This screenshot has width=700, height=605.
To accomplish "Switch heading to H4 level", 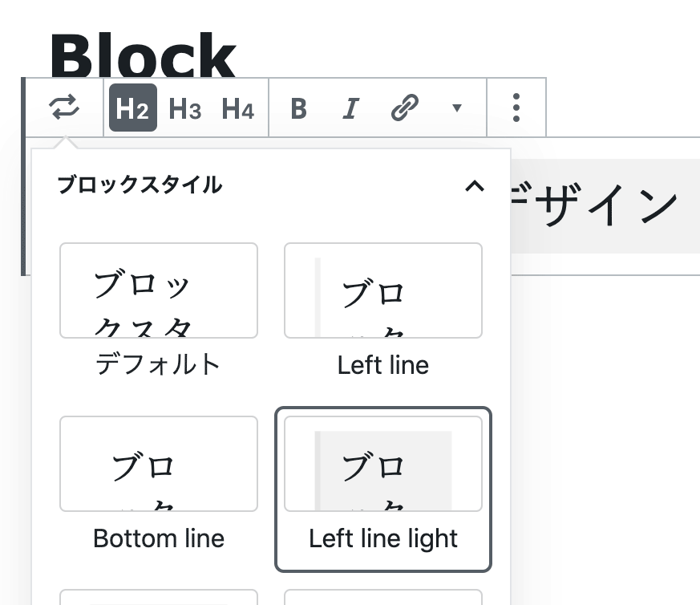I will (x=238, y=108).
